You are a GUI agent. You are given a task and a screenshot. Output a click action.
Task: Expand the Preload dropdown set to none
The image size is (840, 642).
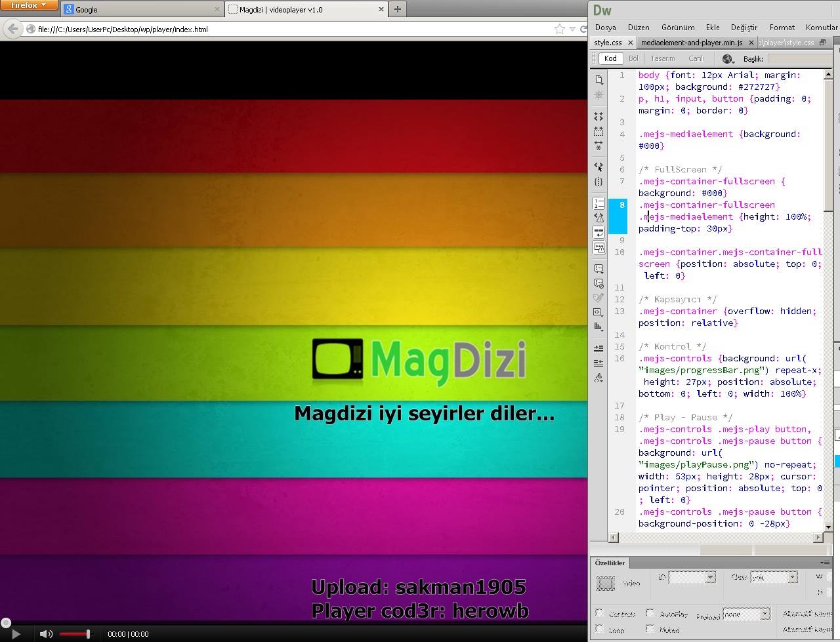745,614
